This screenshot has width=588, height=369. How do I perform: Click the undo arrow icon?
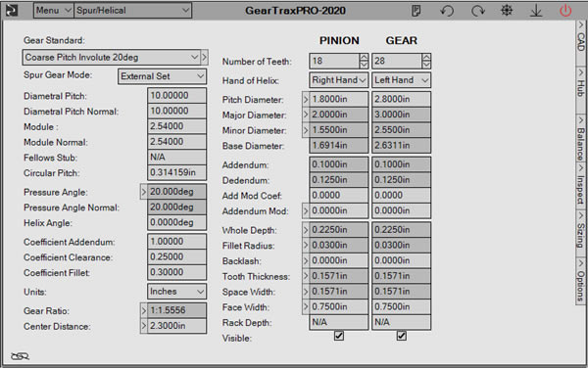[447, 11]
